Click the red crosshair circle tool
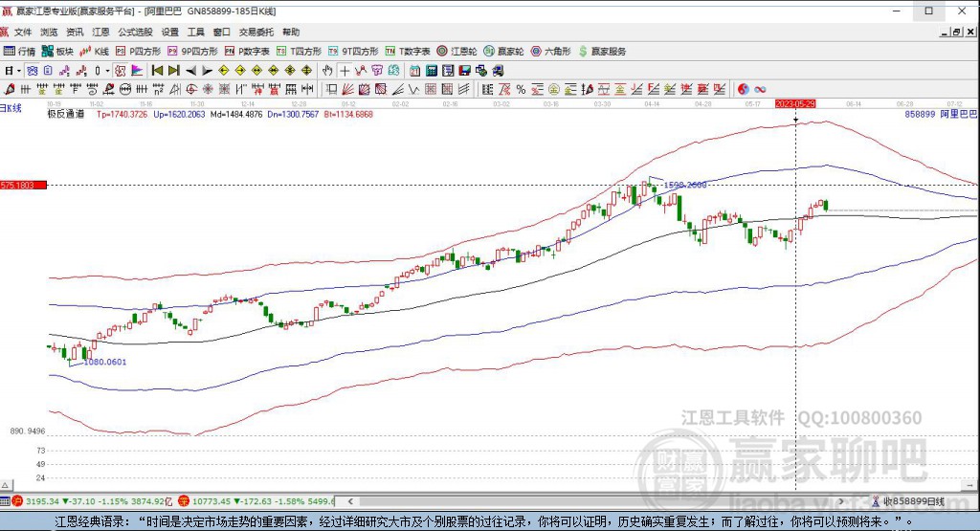This screenshot has height=531, width=980. tap(191, 89)
